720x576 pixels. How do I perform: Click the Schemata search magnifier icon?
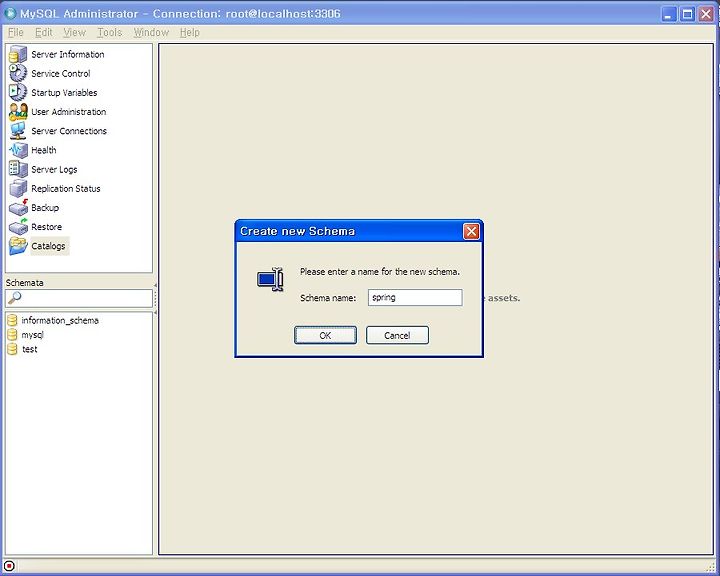pos(14,298)
